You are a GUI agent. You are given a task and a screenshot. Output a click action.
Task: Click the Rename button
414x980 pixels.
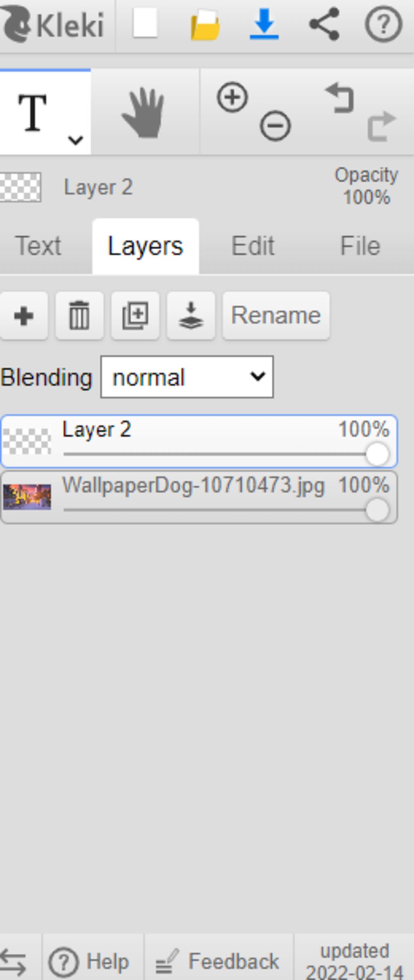[x=276, y=316]
